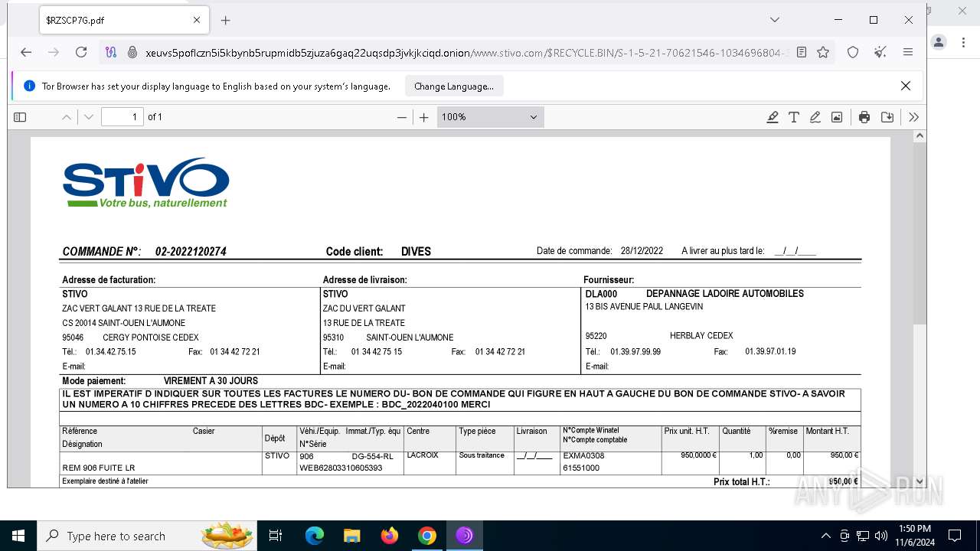
Task: Click the onion URL address bar
Action: pos(467,52)
